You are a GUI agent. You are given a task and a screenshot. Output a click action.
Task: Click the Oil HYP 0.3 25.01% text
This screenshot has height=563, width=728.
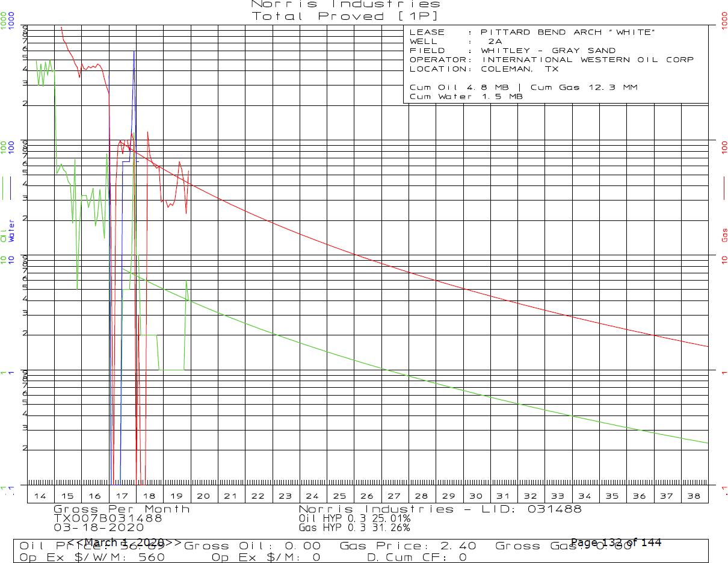tap(354, 518)
